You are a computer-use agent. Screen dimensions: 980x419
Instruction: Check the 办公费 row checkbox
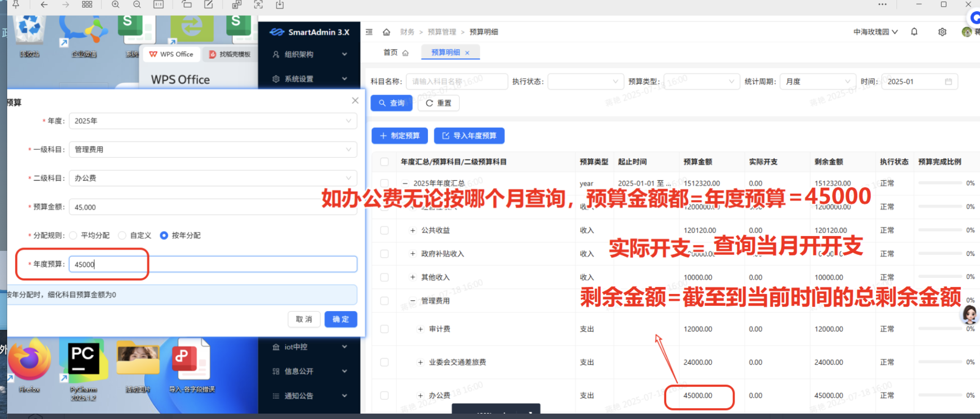(x=384, y=396)
